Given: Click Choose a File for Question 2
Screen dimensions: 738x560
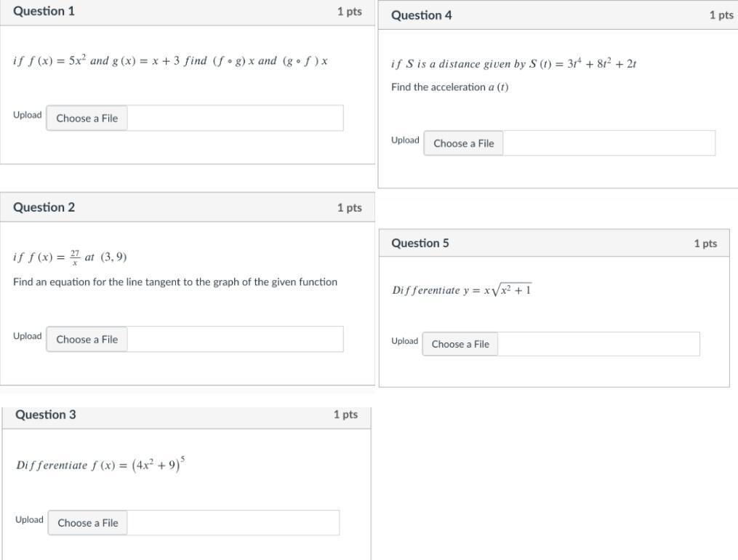Looking at the screenshot, I should (x=87, y=340).
